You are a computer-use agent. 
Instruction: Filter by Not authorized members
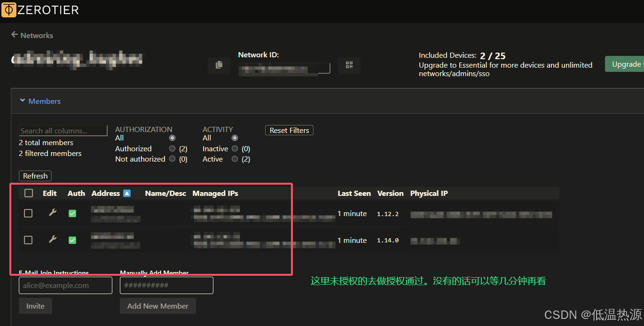point(172,159)
